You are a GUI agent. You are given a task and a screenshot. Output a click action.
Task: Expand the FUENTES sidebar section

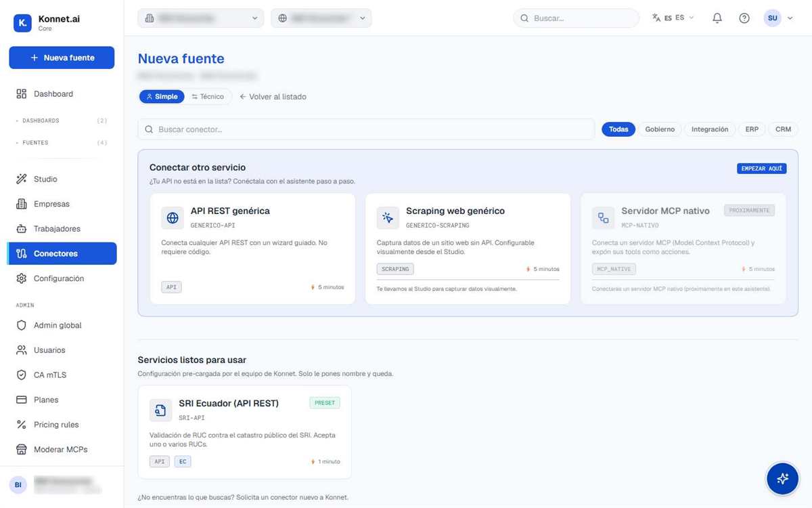62,143
